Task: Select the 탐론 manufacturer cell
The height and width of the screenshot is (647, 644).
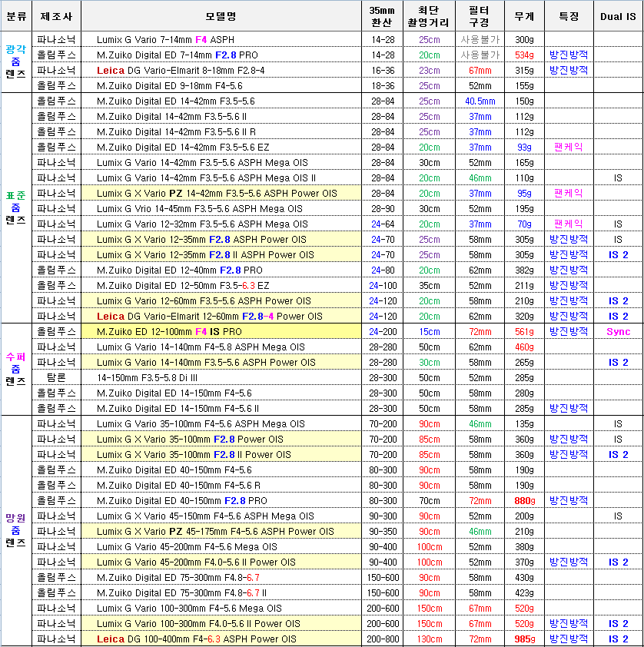Action: pyautogui.click(x=57, y=377)
